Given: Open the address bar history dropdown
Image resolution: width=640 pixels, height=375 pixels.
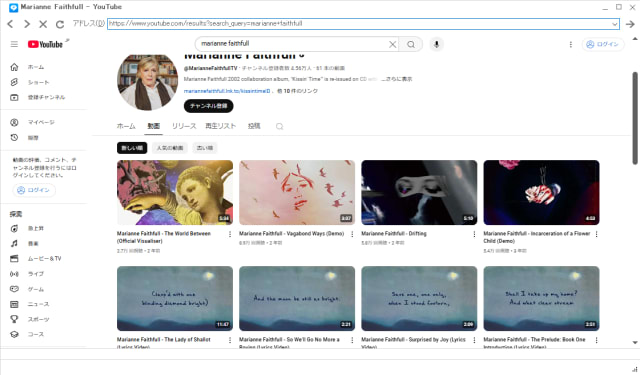Looking at the screenshot, I should coord(615,24).
